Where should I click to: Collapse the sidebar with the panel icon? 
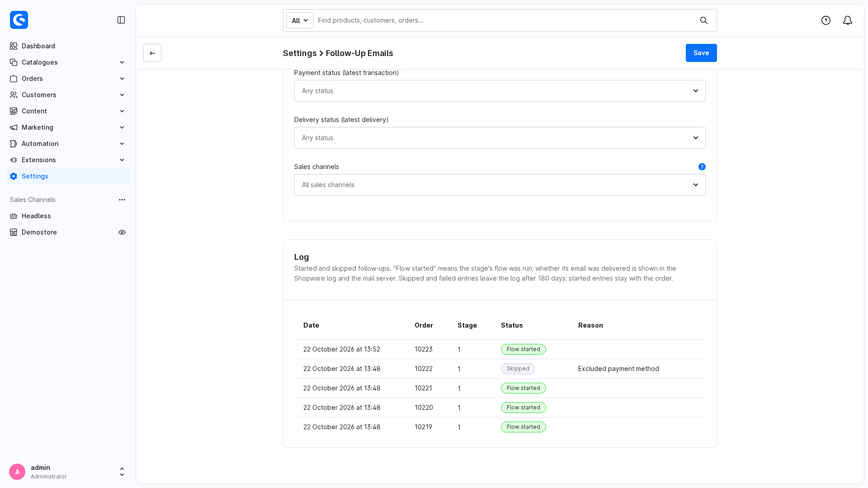121,20
